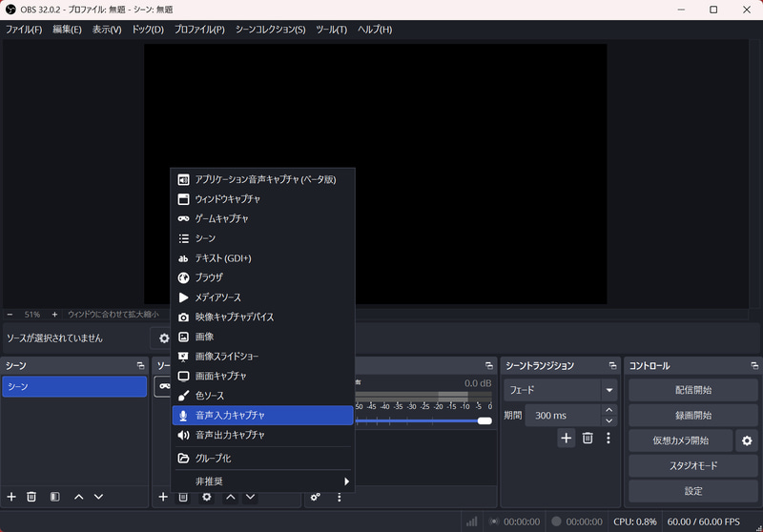Move source up in Sources dock
763x532 pixels.
[231, 497]
